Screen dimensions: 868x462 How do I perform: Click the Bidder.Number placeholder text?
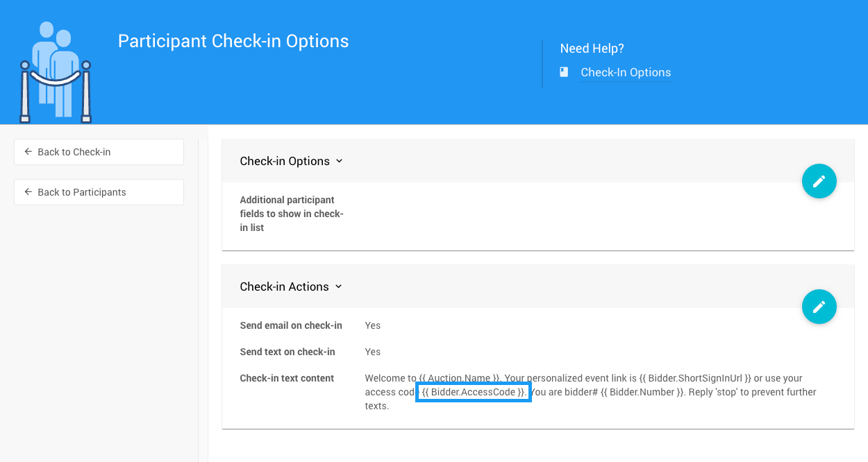coord(642,392)
